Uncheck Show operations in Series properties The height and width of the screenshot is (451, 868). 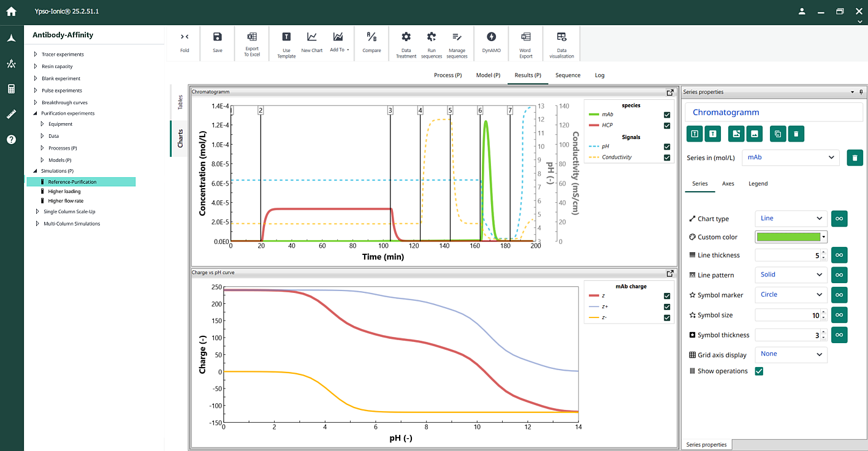(759, 371)
